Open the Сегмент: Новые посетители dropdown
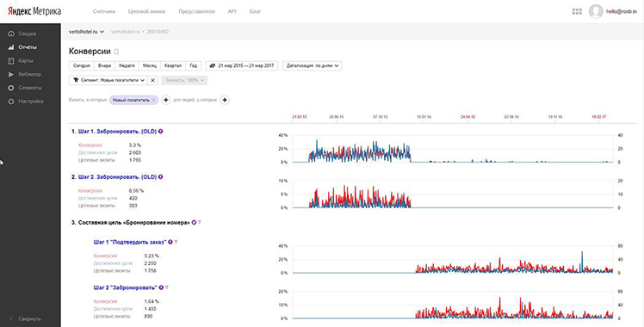The width and height of the screenshot is (644, 327). point(108,80)
